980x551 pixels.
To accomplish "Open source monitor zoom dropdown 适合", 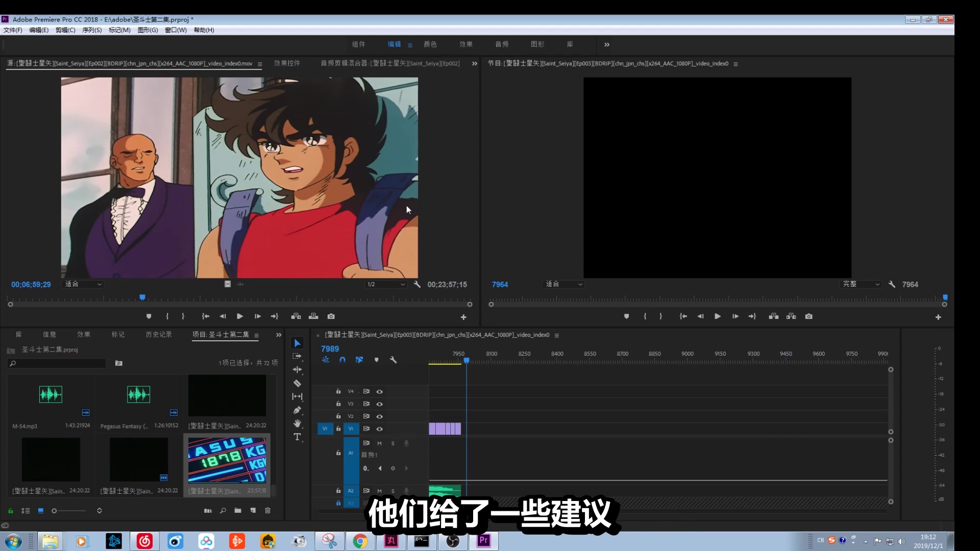I will (x=83, y=284).
